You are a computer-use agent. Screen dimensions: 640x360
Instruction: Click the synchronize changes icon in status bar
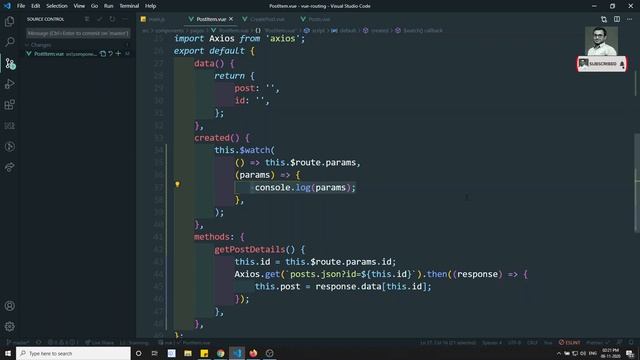tap(38, 342)
